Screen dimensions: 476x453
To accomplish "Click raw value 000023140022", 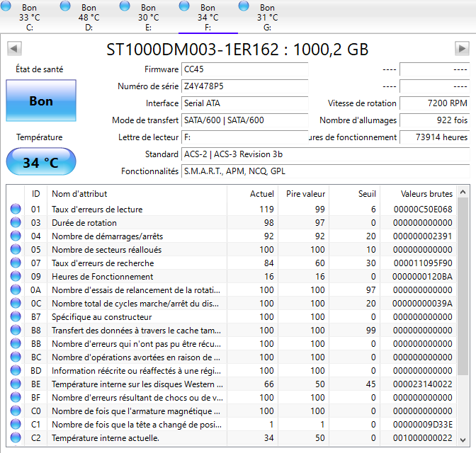I will [423, 384].
